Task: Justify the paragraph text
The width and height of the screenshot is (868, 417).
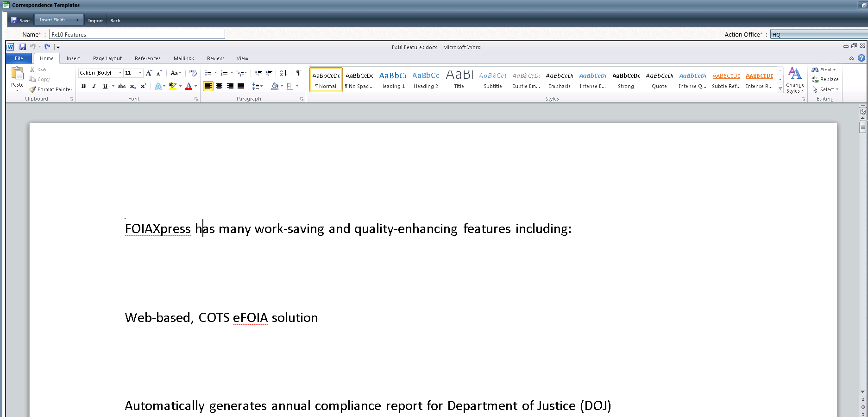Action: 241,86
